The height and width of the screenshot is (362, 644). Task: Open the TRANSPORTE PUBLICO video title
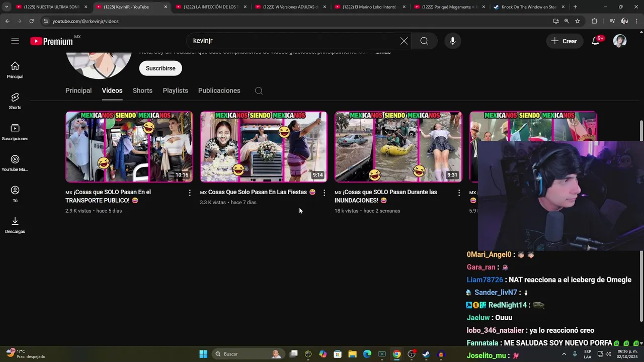coord(108,196)
